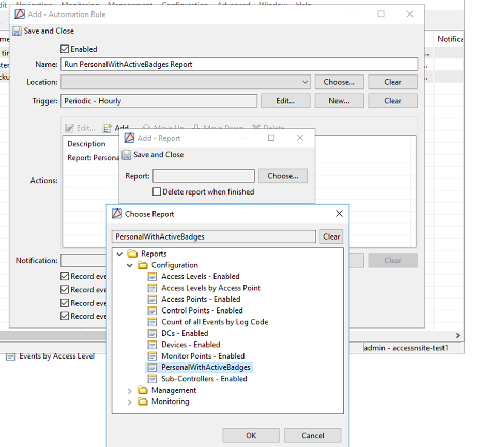Screen dimensions: 504x447
Task: Click the Management folder icon
Action: (x=142, y=390)
